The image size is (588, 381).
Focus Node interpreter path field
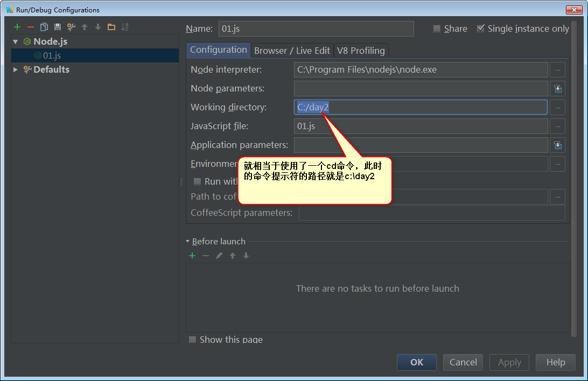coord(421,69)
